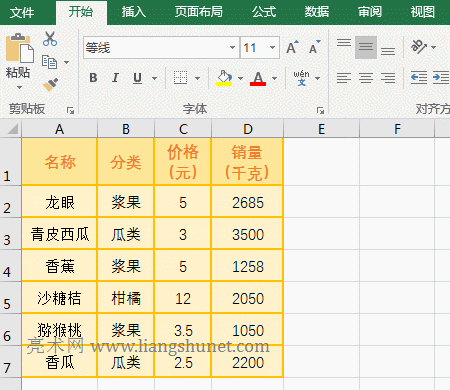This screenshot has height=390, width=450.
Task: Align text right
Action: pyautogui.click(x=388, y=78)
